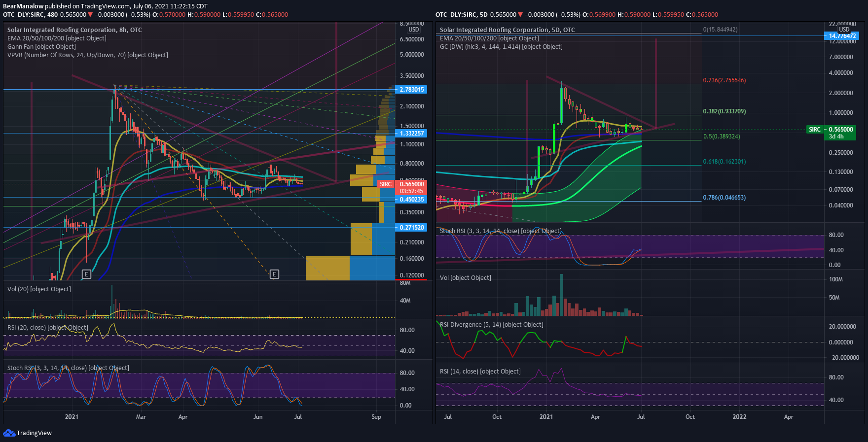Click the green SIRC price tag on right chart

815,130
